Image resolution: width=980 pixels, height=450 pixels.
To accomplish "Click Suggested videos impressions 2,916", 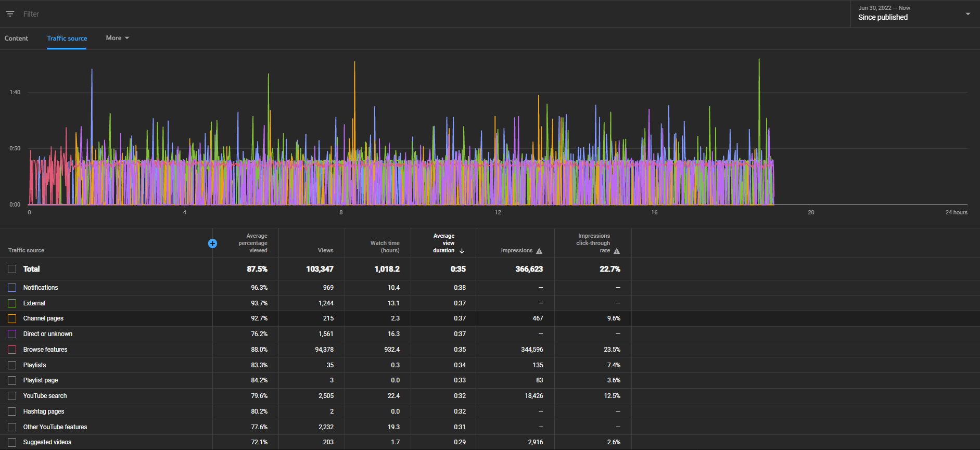I will point(536,442).
